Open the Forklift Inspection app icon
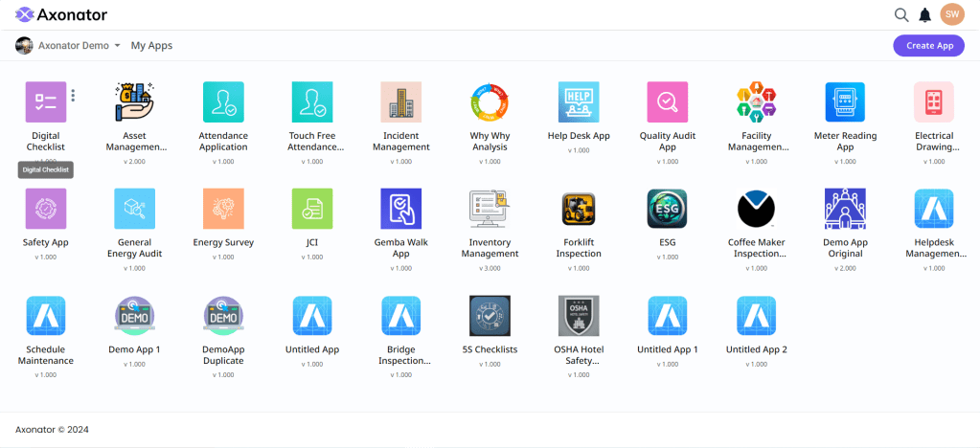The height and width of the screenshot is (448, 980). (x=579, y=209)
